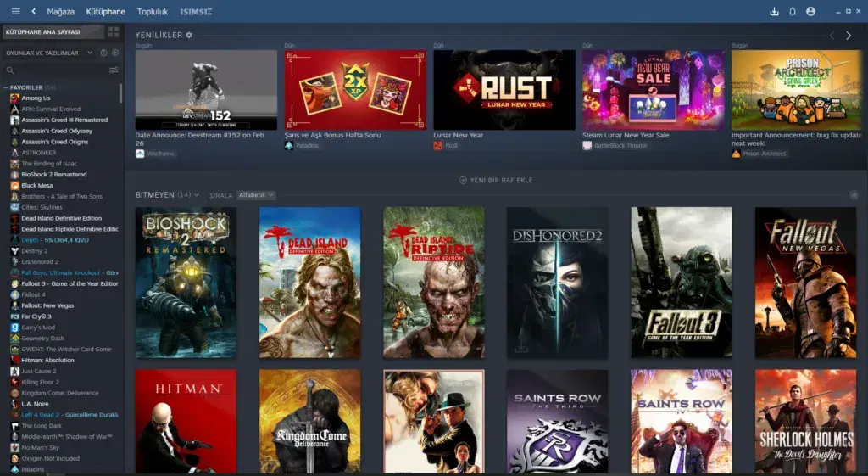Click the library search field
Image resolution: width=868 pixels, height=476 pixels.
(x=55, y=70)
